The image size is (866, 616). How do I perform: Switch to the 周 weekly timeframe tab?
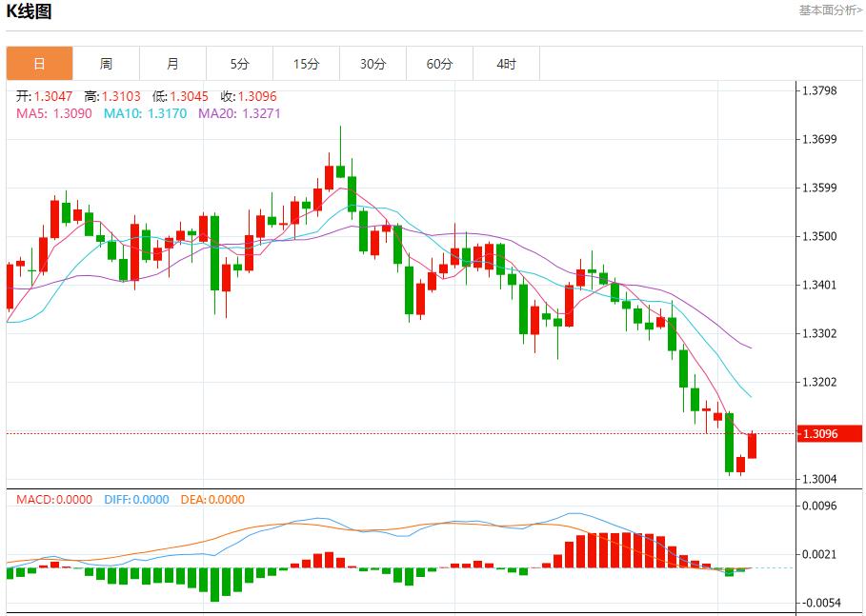pyautogui.click(x=107, y=63)
